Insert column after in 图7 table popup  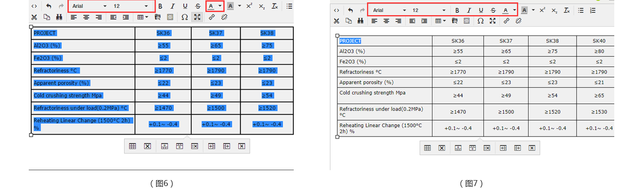click(517, 148)
